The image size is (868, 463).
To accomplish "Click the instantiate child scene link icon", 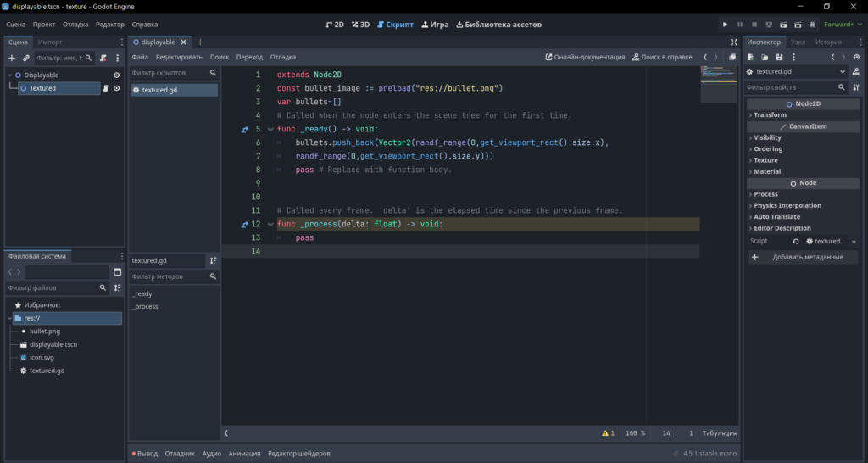I will [26, 58].
